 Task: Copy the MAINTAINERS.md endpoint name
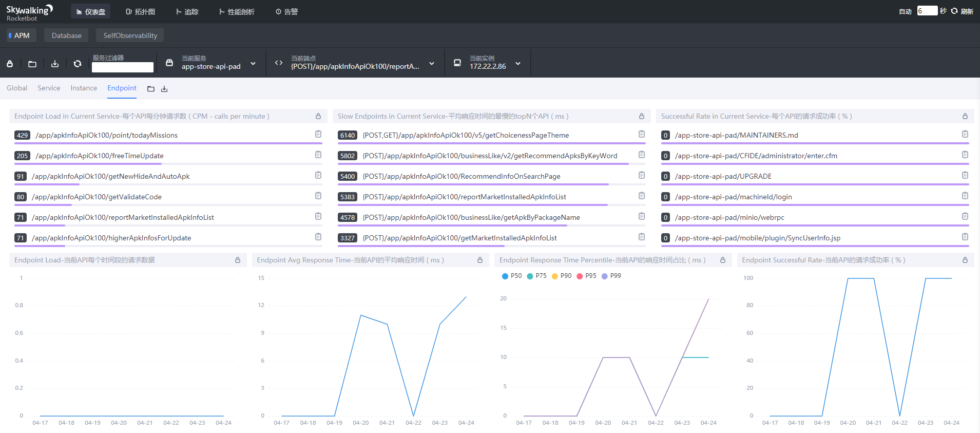[965, 134]
